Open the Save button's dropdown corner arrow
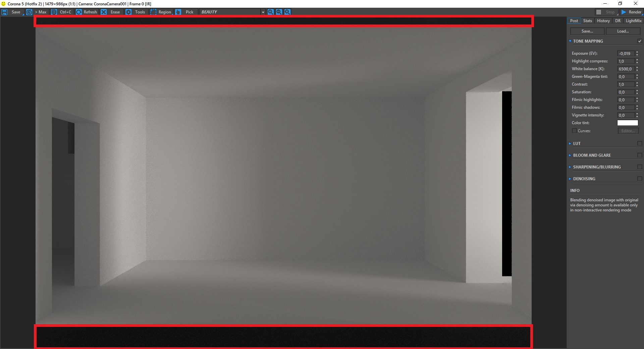The width and height of the screenshot is (644, 349). click(x=23, y=14)
